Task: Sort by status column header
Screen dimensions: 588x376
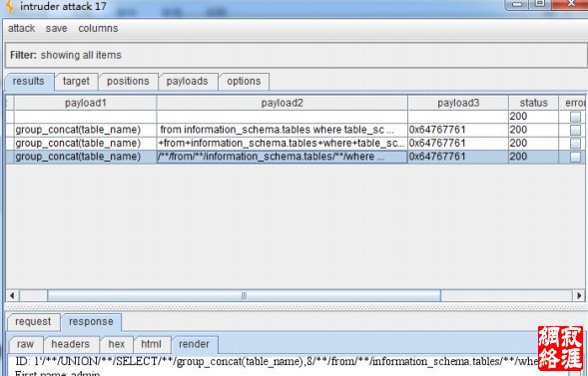Action: tap(534, 103)
